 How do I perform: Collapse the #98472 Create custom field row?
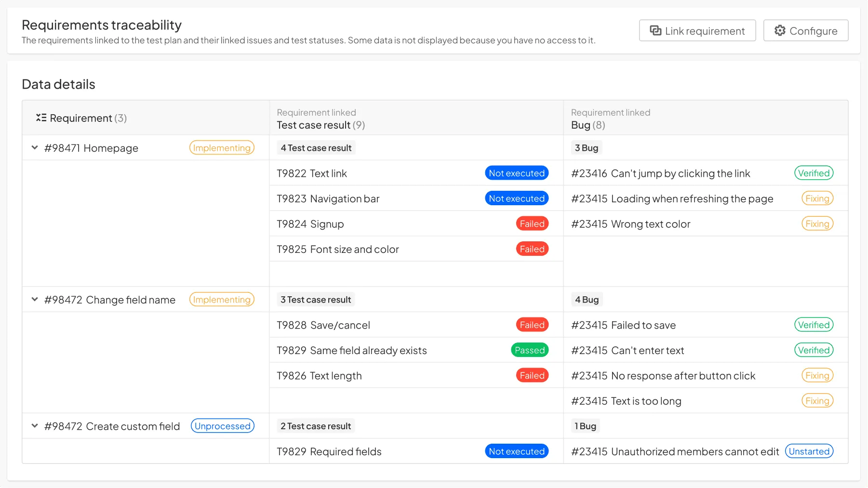(x=35, y=426)
